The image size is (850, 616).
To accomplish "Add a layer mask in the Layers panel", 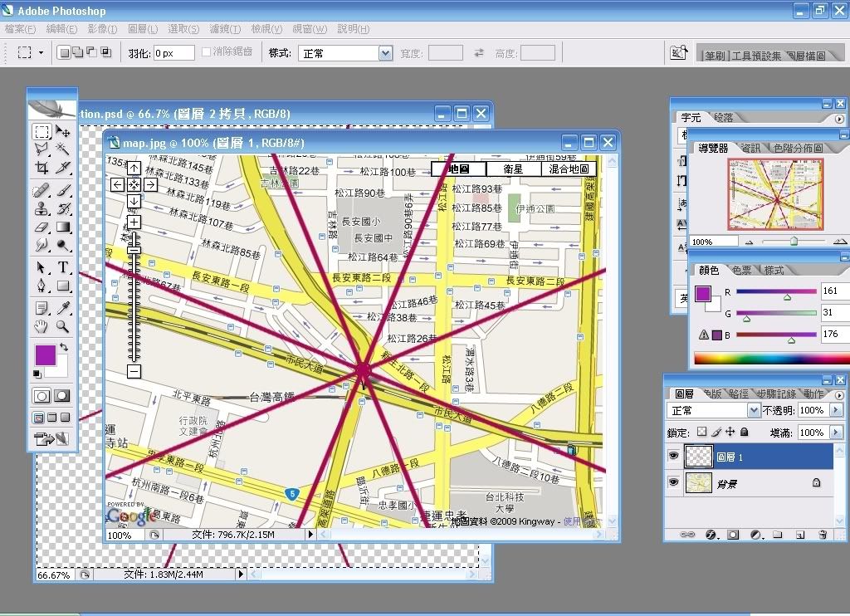I will click(733, 535).
